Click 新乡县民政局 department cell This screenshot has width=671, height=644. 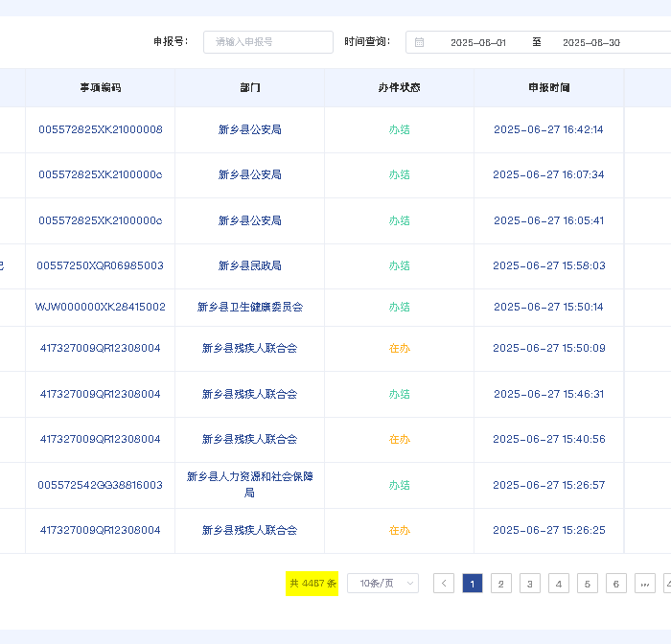(250, 265)
